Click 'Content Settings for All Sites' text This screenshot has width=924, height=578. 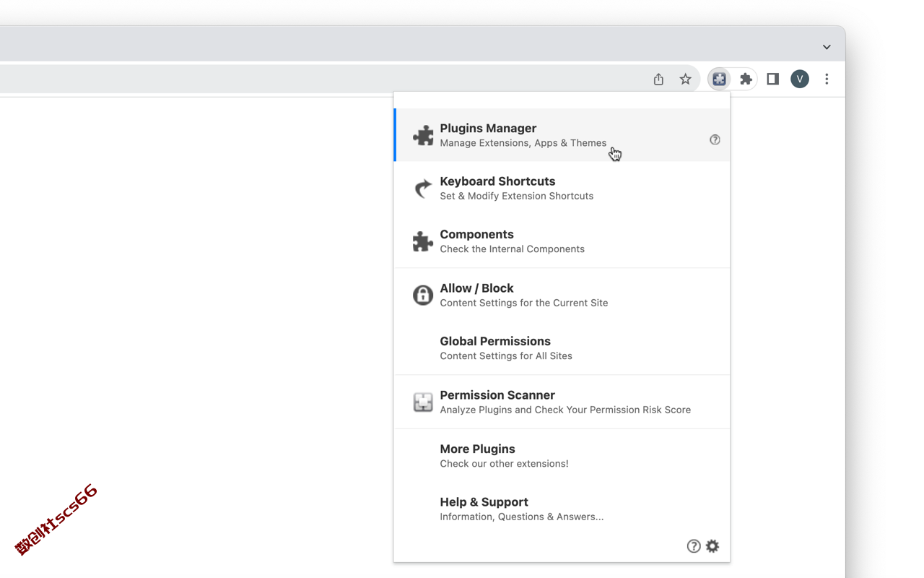[x=506, y=356]
